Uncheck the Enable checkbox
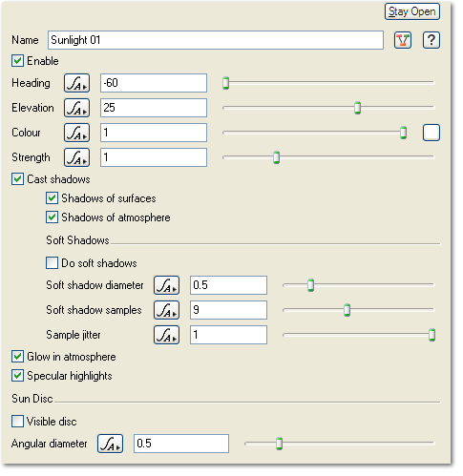This screenshot has height=476, width=463. 17,61
